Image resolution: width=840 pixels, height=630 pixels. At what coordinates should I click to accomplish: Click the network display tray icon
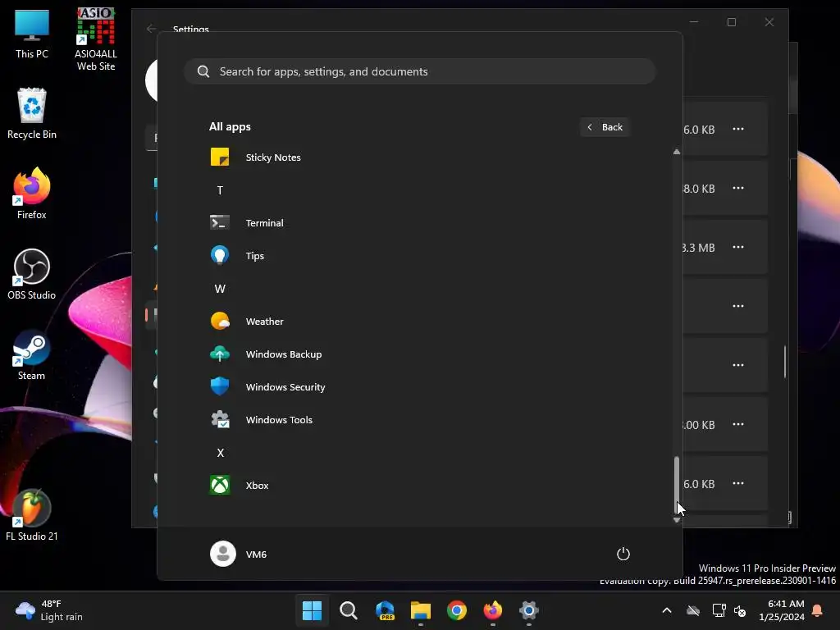(719, 610)
